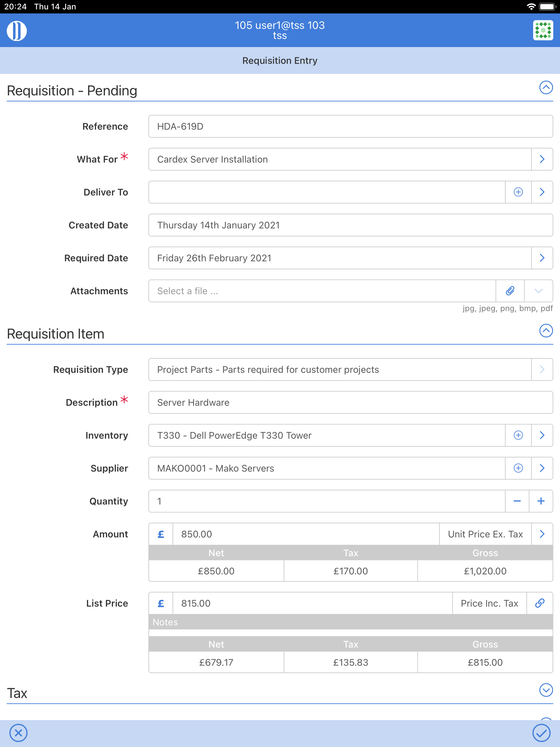Click the battery status icon
Image resolution: width=560 pixels, height=747 pixels.
[547, 6]
